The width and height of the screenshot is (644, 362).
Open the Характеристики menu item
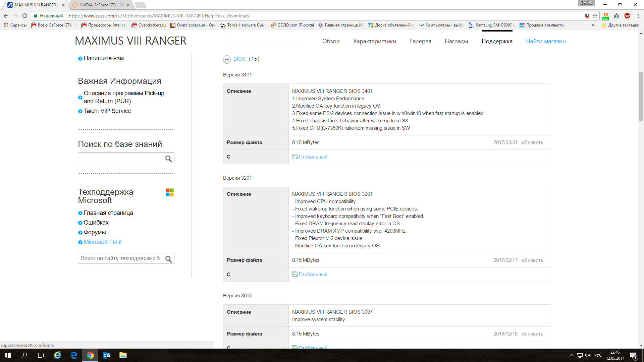point(374,41)
